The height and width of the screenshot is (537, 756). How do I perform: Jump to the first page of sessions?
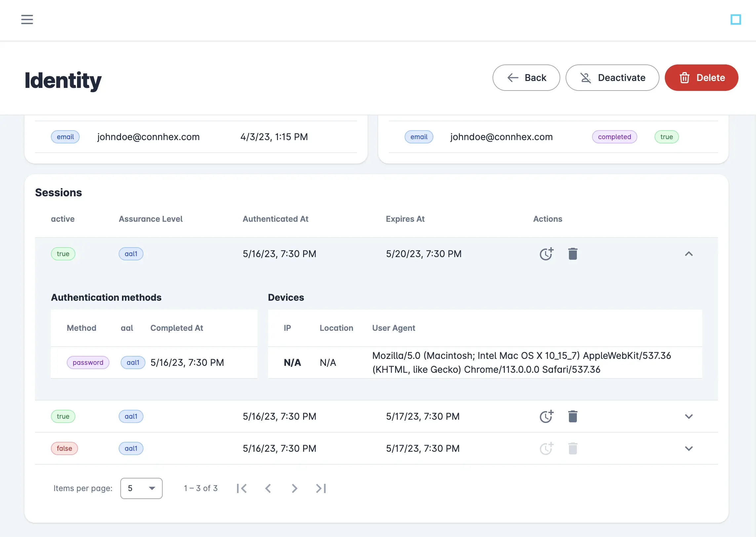(242, 488)
